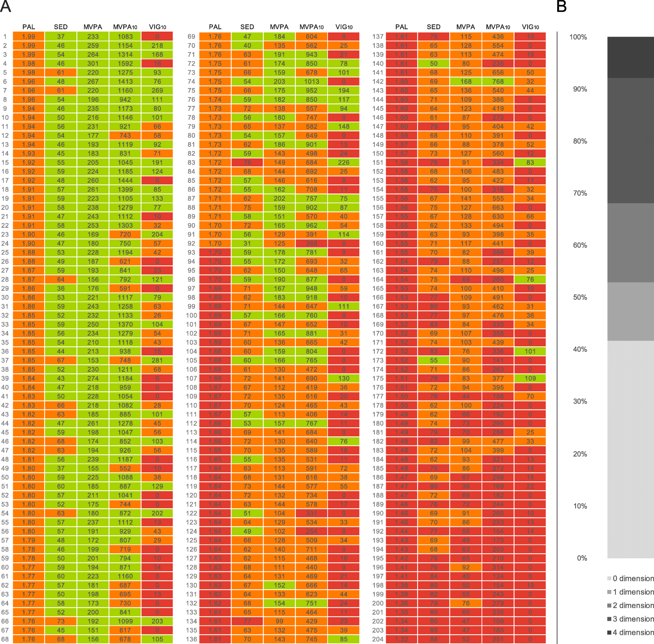Click the 0% axis label
Image resolution: width=654 pixels, height=644 pixels.
coord(582,558)
